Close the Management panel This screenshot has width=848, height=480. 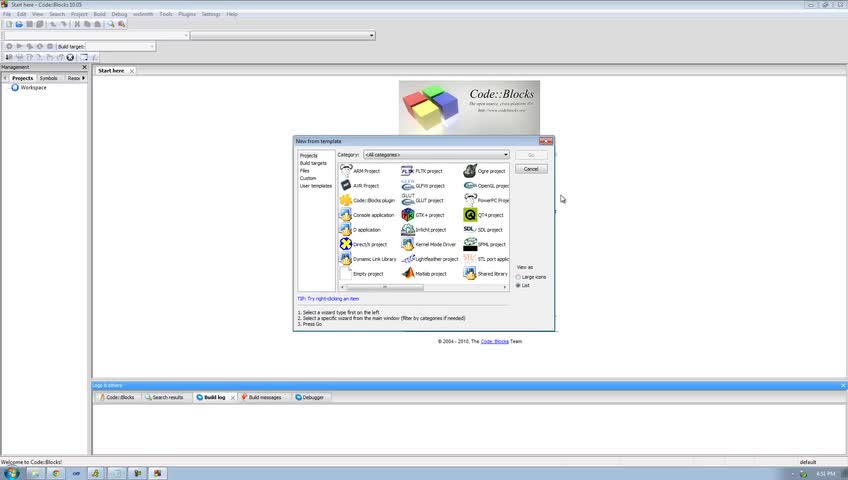(84, 67)
